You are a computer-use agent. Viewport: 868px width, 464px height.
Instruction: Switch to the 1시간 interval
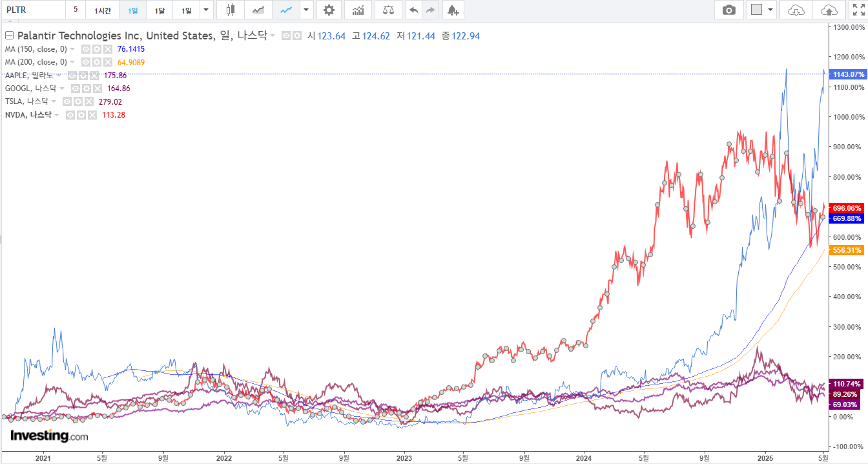pos(102,10)
